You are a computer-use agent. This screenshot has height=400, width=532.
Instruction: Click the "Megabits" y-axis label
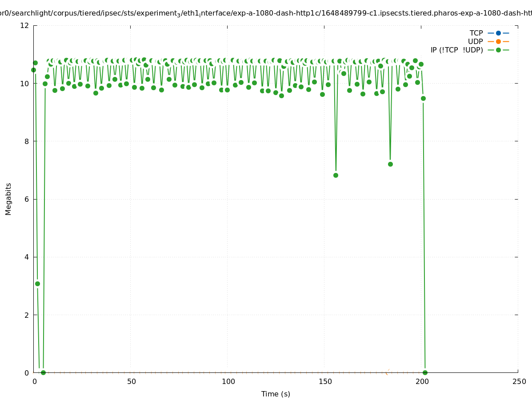tap(8, 199)
